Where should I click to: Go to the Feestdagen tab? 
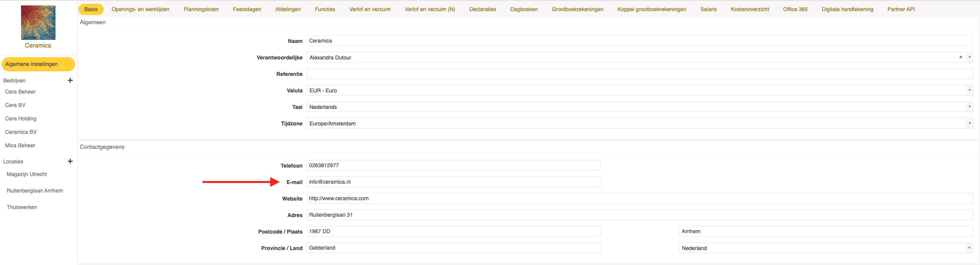(x=247, y=9)
